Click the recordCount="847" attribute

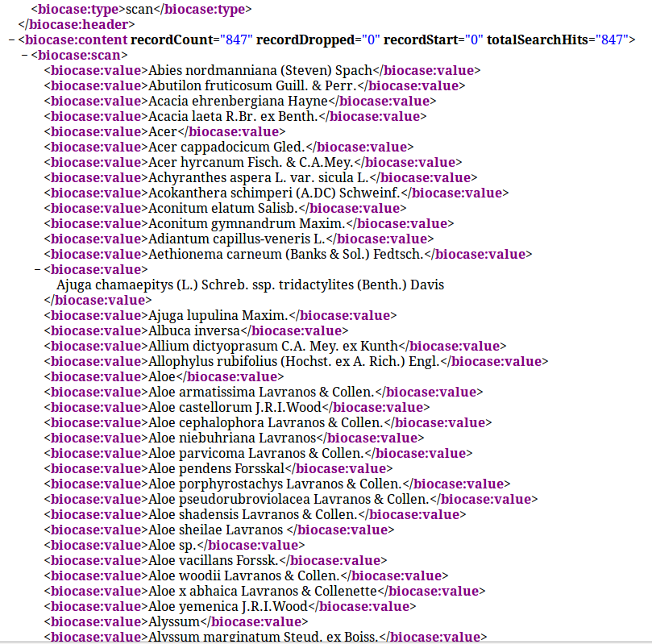192,40
